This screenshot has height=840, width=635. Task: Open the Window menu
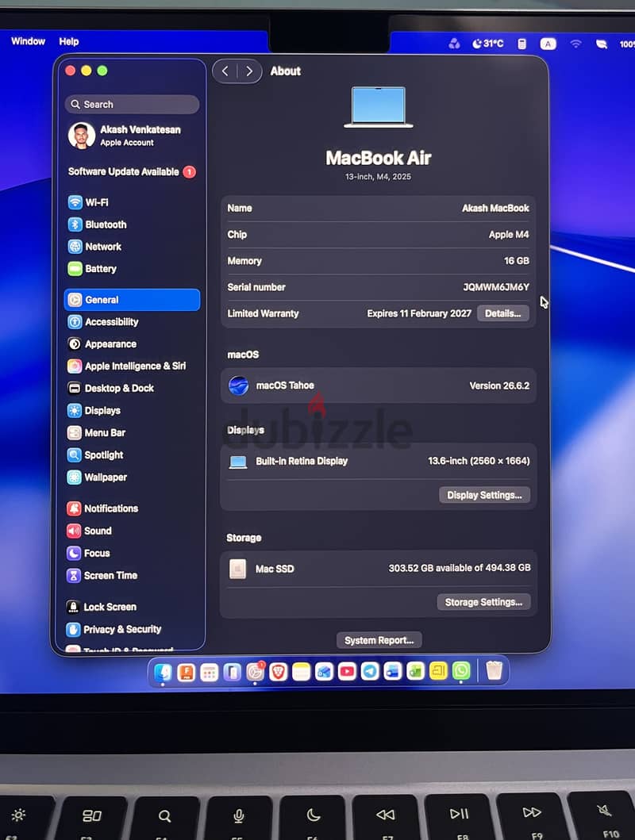[28, 41]
